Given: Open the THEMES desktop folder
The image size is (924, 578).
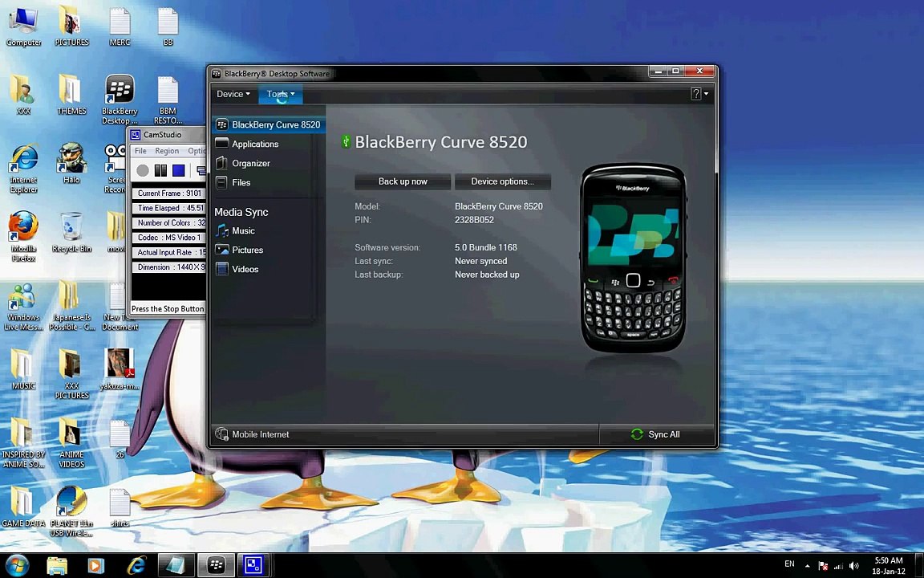Looking at the screenshot, I should tap(71, 95).
